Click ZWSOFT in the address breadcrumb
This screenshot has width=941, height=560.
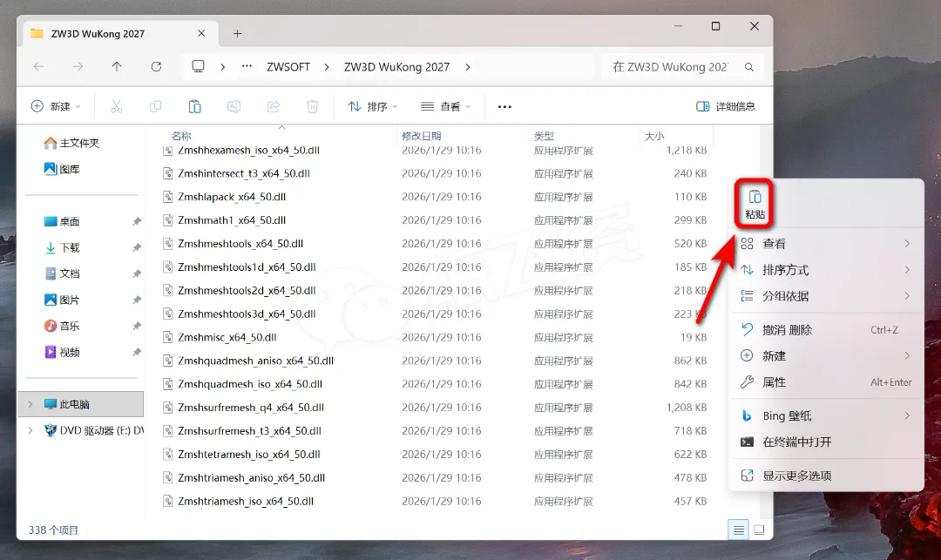tap(288, 67)
